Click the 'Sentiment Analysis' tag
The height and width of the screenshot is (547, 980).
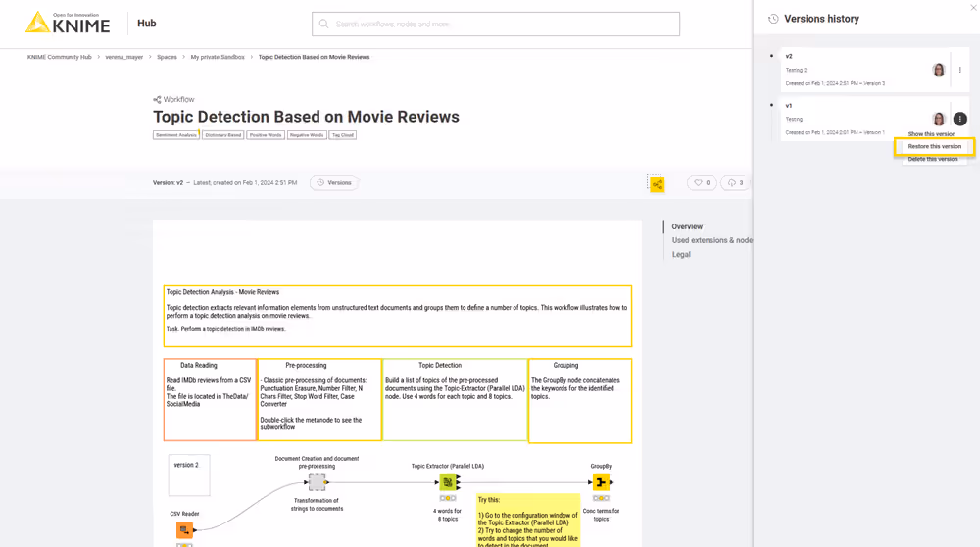[175, 135]
